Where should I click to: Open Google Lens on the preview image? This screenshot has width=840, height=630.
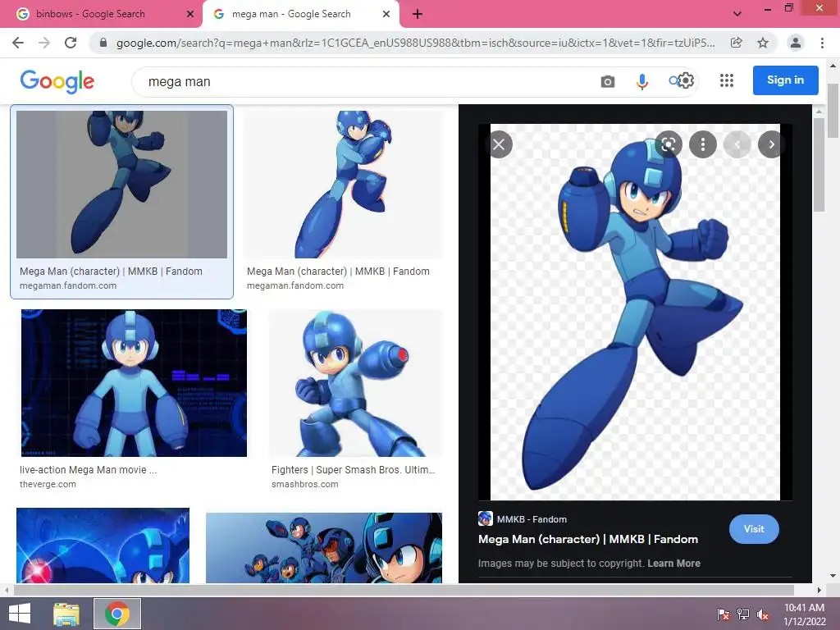[668, 144]
